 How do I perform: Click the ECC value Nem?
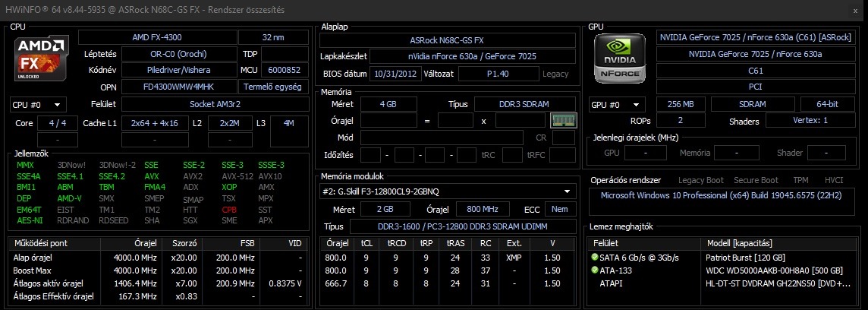(x=559, y=209)
